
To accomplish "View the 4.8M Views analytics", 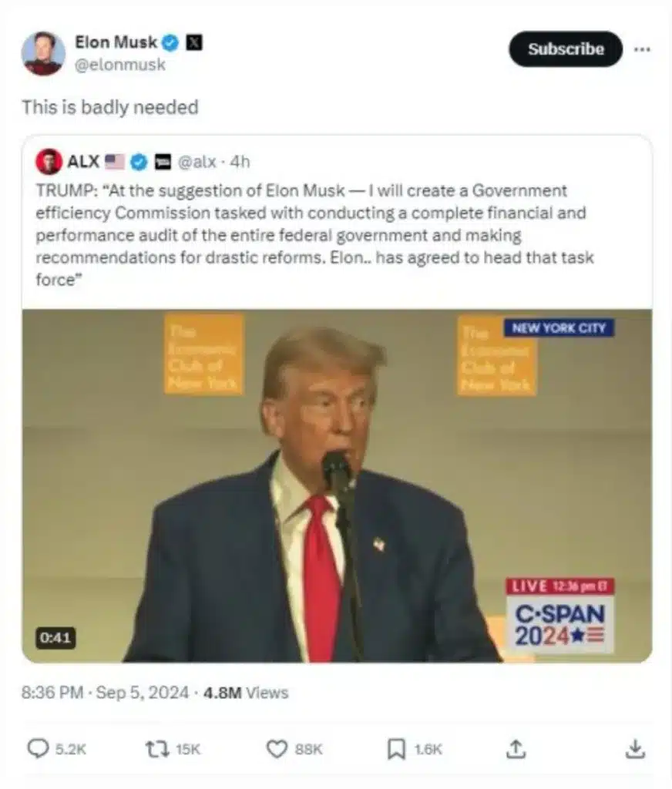I will point(246,693).
